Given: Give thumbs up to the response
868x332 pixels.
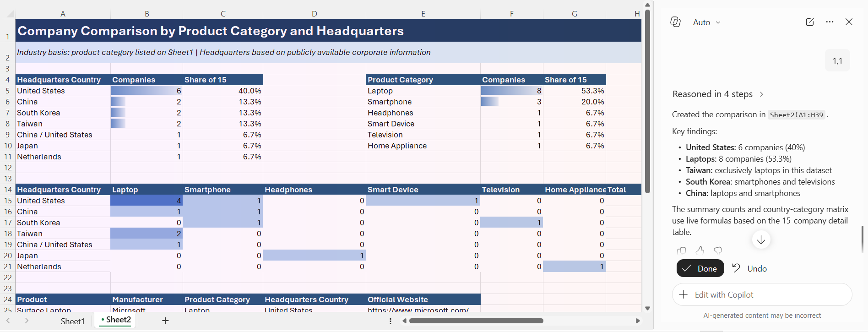Looking at the screenshot, I should click(x=700, y=250).
